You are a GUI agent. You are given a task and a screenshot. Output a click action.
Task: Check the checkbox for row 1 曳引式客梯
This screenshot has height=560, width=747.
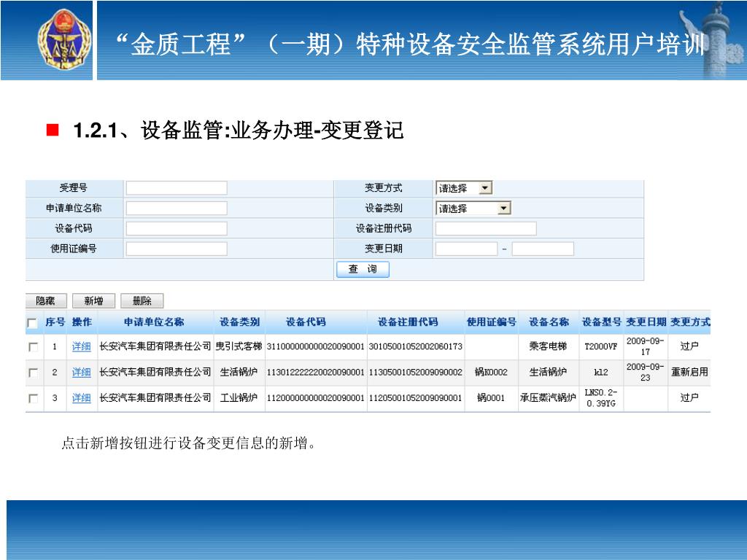[34, 346]
